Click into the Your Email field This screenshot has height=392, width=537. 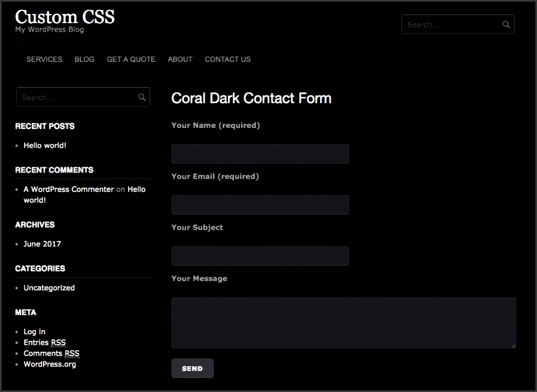[x=260, y=205]
